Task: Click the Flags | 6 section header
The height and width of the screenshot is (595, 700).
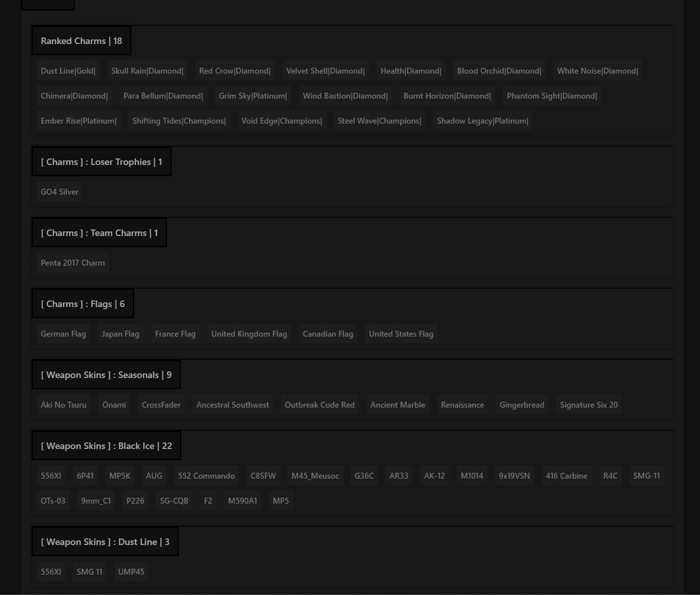Action: (x=83, y=304)
